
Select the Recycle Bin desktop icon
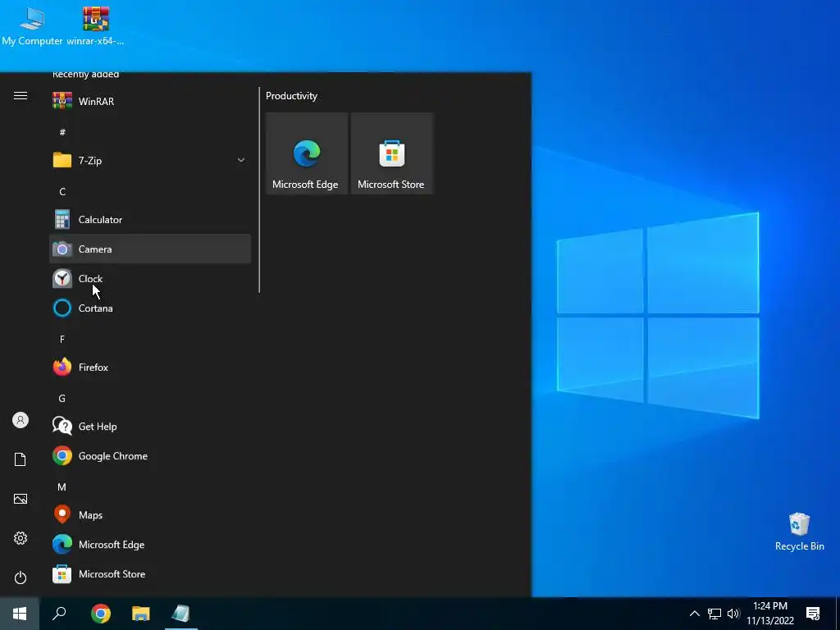(799, 532)
